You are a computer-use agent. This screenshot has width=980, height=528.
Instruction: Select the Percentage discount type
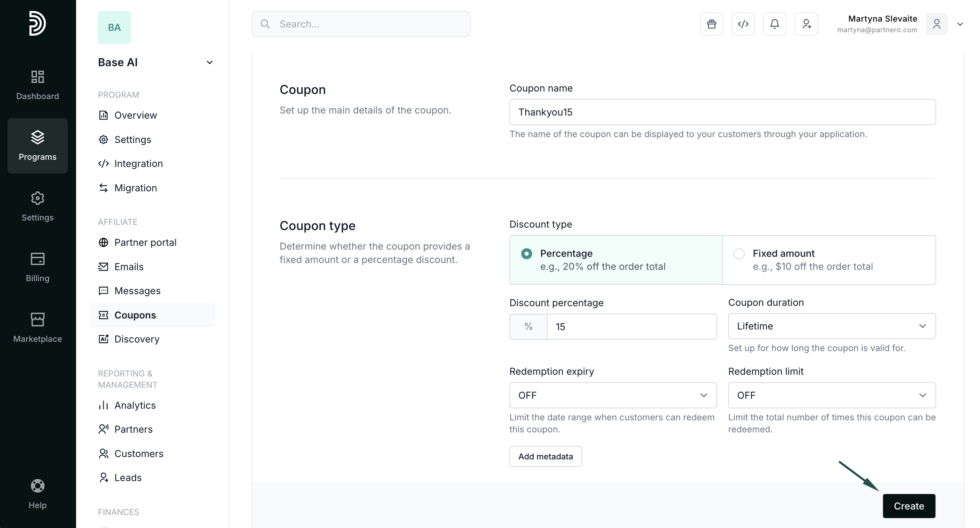[x=527, y=253]
